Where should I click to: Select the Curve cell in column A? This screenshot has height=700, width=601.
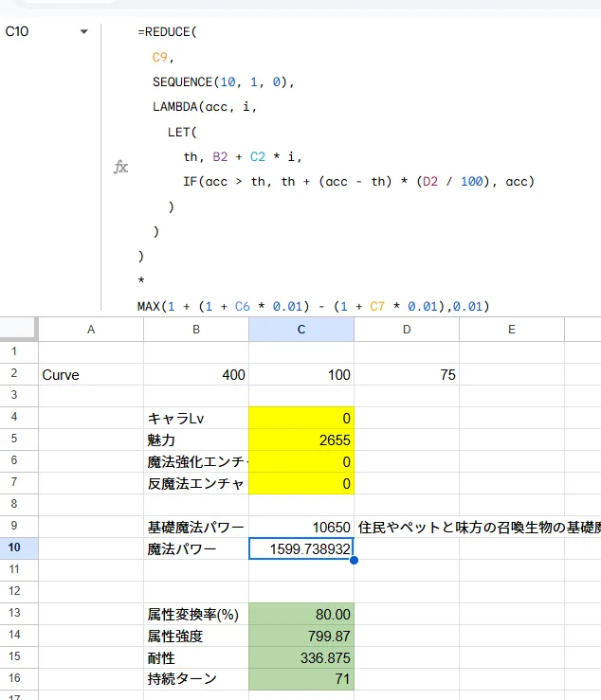coord(91,374)
